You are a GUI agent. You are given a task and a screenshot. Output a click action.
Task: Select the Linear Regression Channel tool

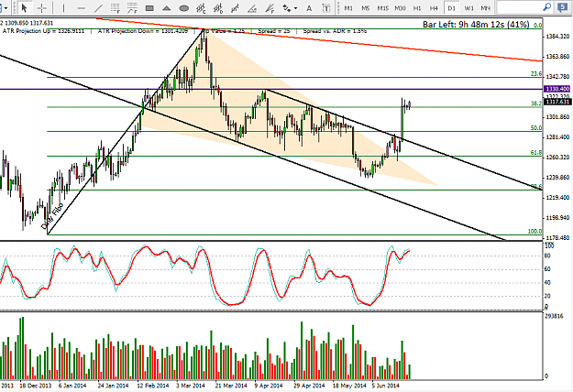pyautogui.click(x=235, y=7)
